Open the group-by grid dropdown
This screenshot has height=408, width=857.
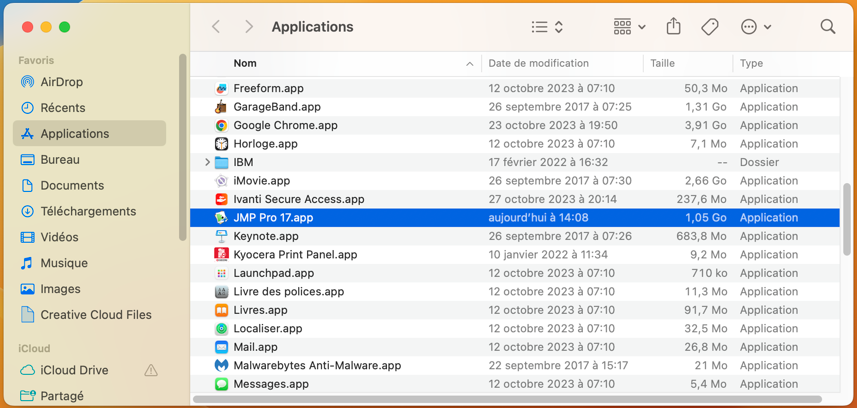coord(629,27)
